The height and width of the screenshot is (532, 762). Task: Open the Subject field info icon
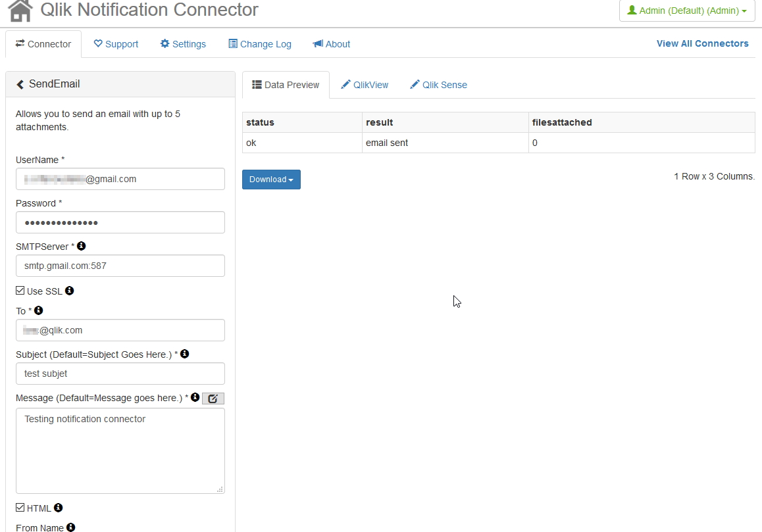(184, 353)
